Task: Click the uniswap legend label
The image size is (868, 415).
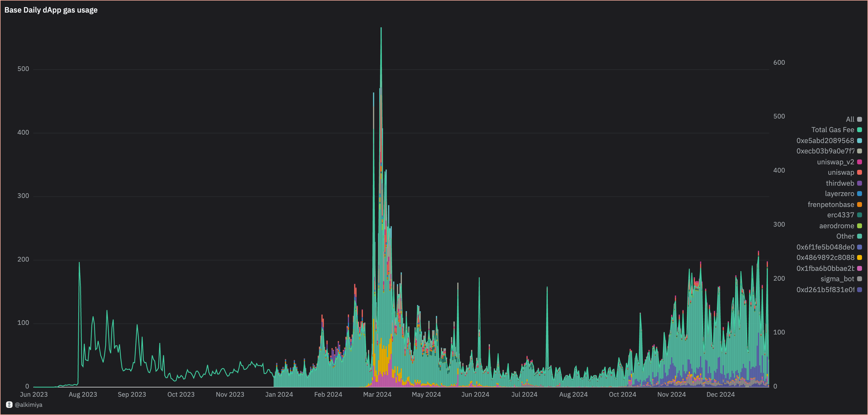Action: (841, 172)
